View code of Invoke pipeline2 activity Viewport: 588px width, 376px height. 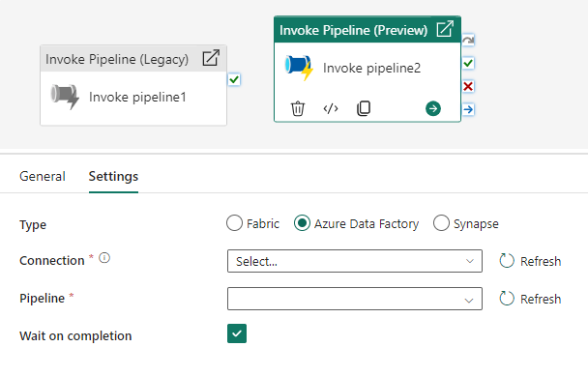(x=331, y=108)
